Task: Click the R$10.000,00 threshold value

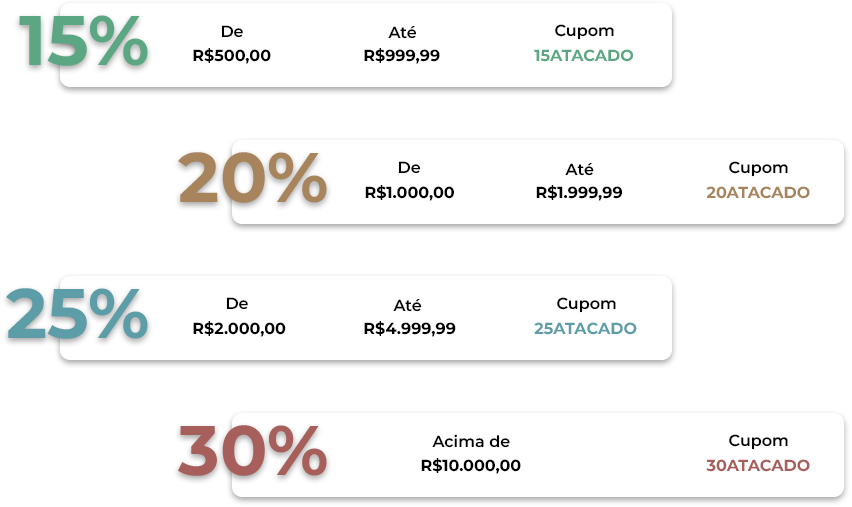Action: click(x=471, y=465)
